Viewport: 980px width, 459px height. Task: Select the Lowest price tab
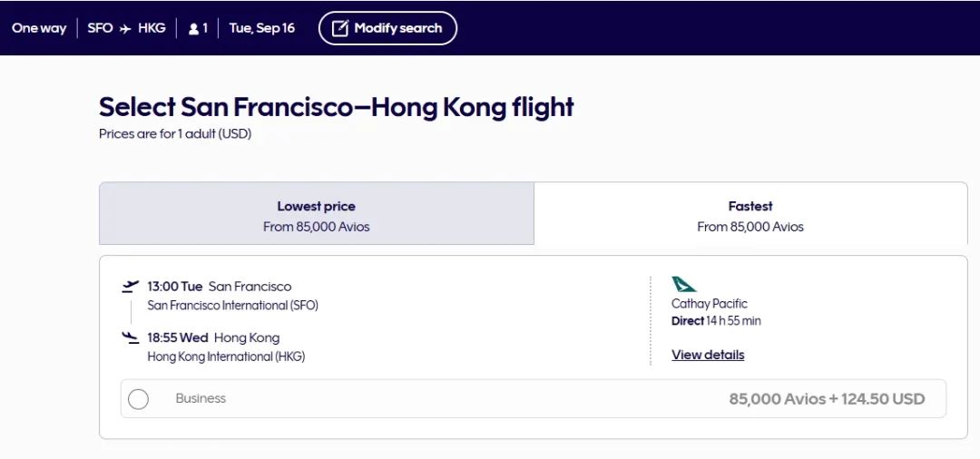coord(316,215)
